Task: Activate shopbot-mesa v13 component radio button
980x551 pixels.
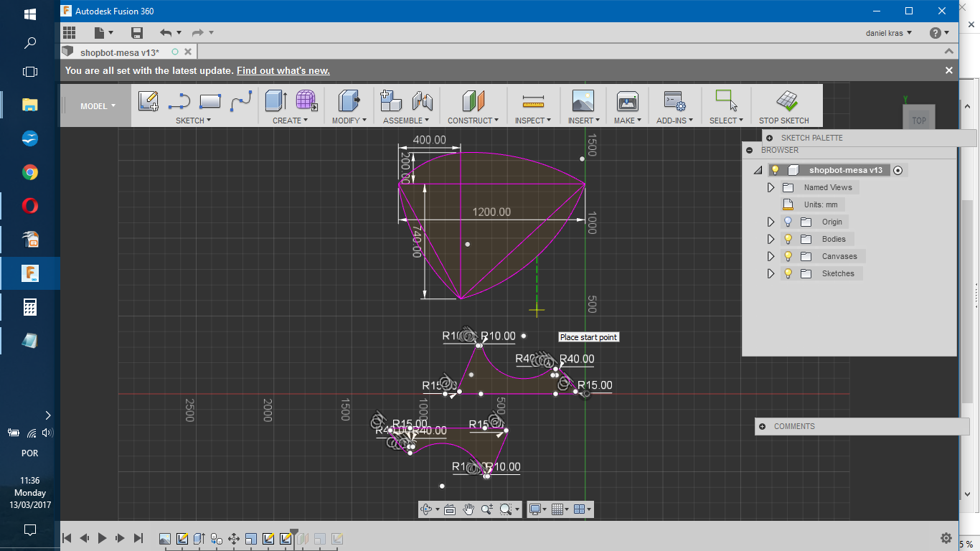Action: (x=897, y=170)
